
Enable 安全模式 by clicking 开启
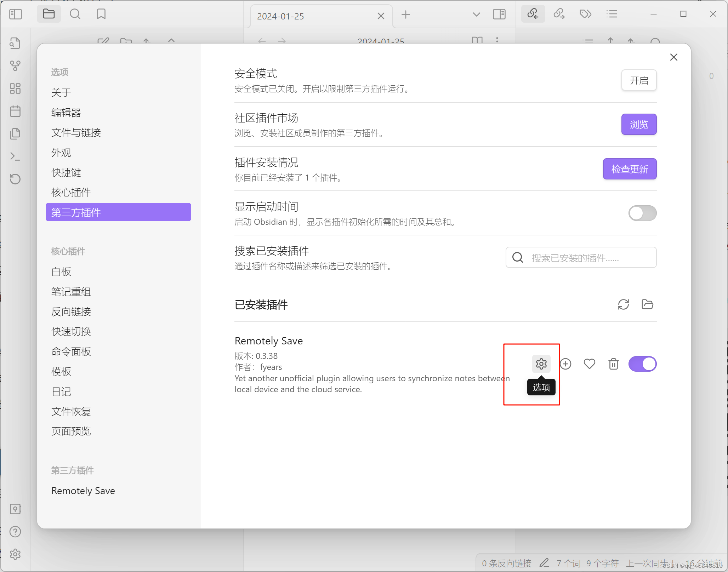(x=640, y=80)
